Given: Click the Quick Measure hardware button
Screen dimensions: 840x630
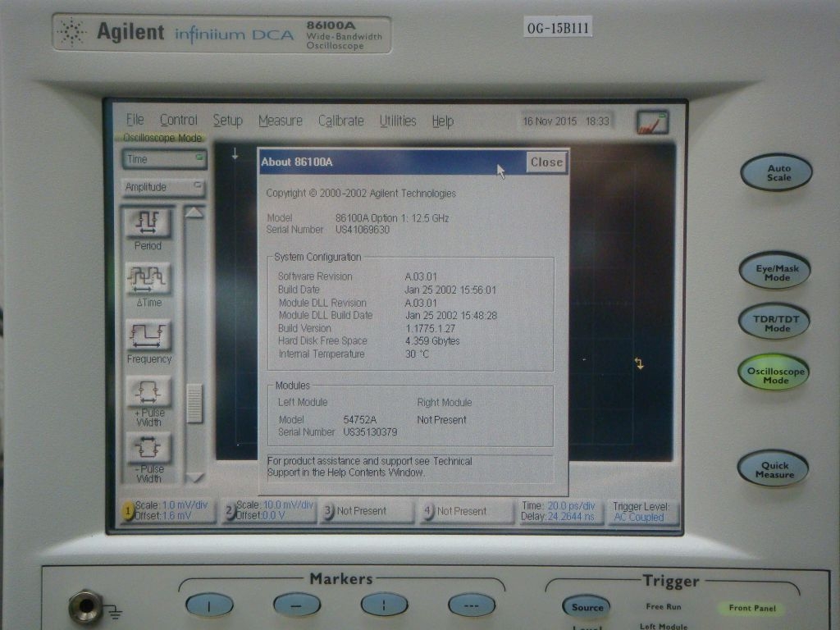Looking at the screenshot, I should point(773,469).
